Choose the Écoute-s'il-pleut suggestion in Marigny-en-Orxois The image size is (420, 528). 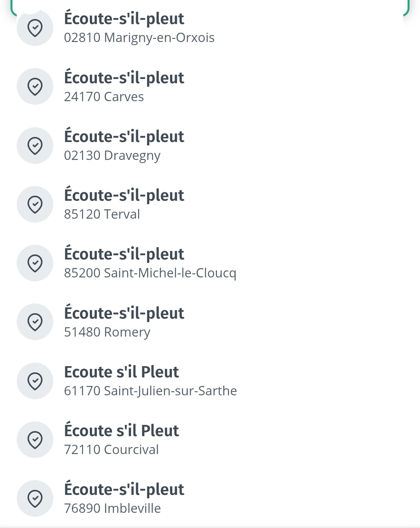tap(124, 19)
